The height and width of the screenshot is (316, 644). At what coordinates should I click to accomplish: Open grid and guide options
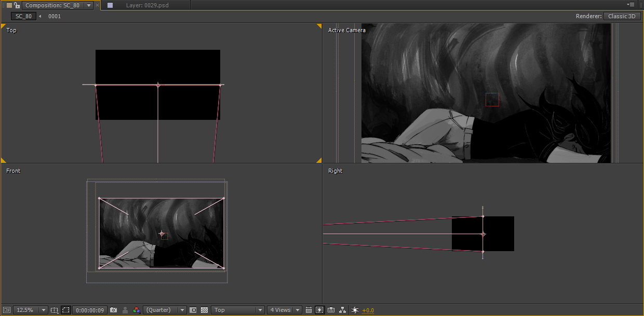(55, 310)
